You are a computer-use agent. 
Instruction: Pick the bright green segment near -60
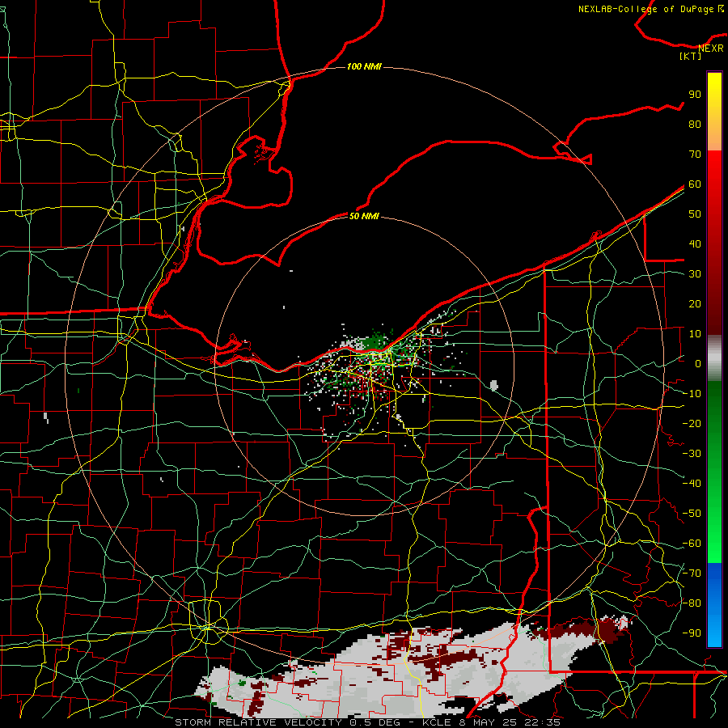(714, 544)
